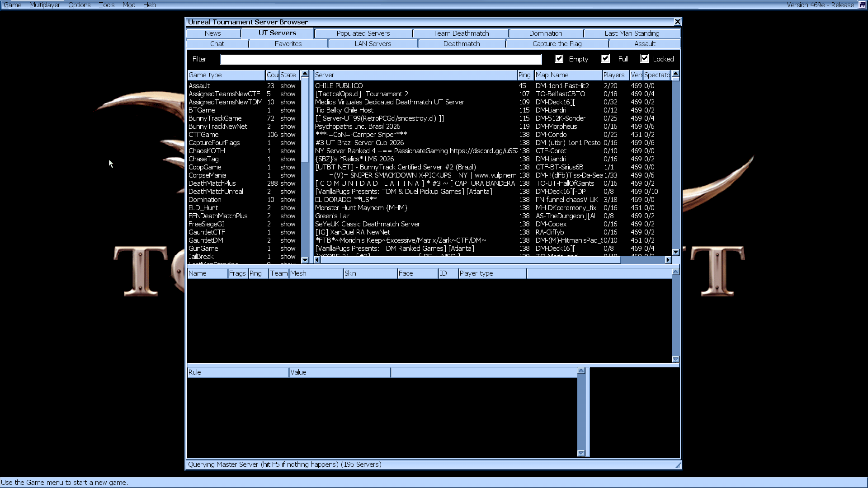Sort by Players column header

(x=616, y=75)
